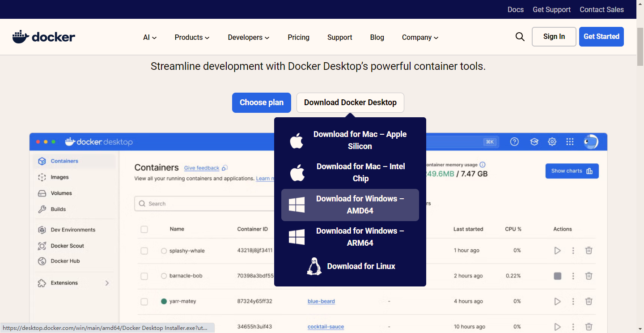Check the yarr-matey row checkbox
Viewport: 644px width, 333px height.
(x=144, y=302)
